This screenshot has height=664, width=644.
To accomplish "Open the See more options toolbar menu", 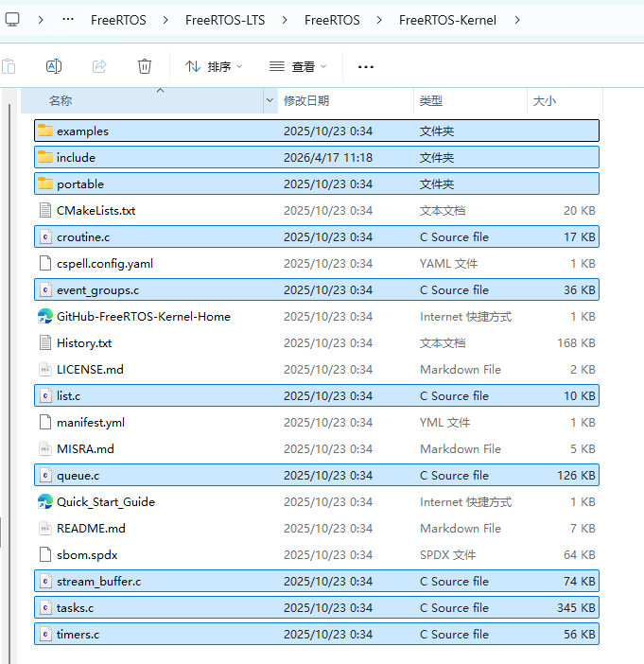I will point(366,67).
